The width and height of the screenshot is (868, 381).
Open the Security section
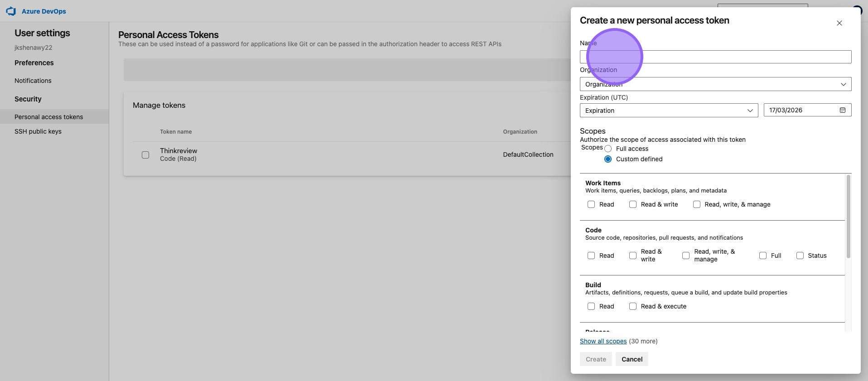coord(28,99)
